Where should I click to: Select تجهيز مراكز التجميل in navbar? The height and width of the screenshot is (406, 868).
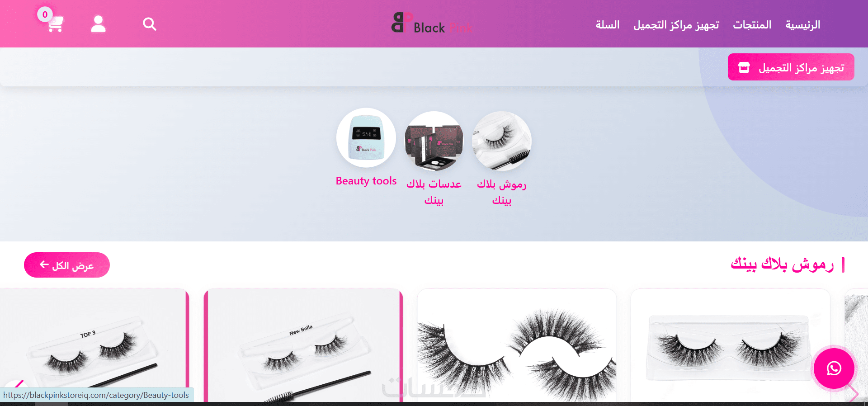(x=676, y=25)
